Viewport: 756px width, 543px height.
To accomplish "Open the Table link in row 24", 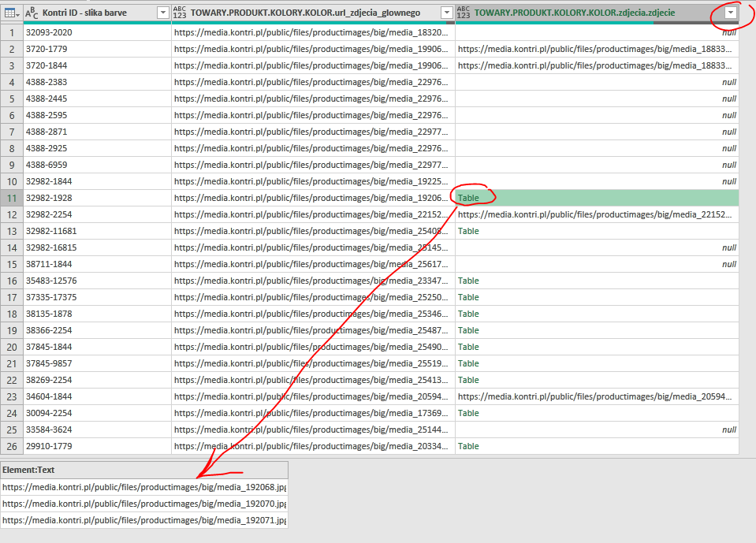I will pyautogui.click(x=468, y=413).
